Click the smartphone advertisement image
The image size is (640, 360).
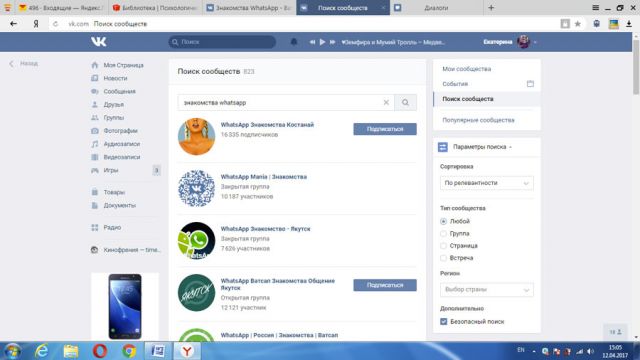tap(125, 306)
